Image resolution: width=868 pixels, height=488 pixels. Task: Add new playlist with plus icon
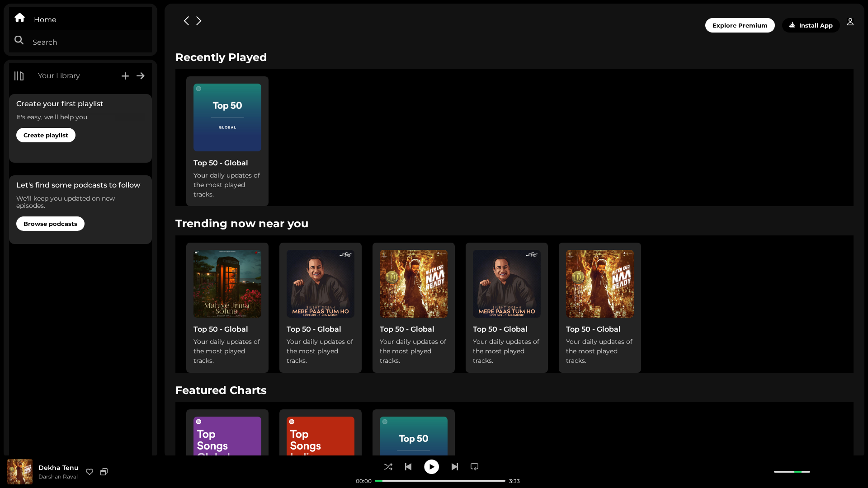point(125,76)
